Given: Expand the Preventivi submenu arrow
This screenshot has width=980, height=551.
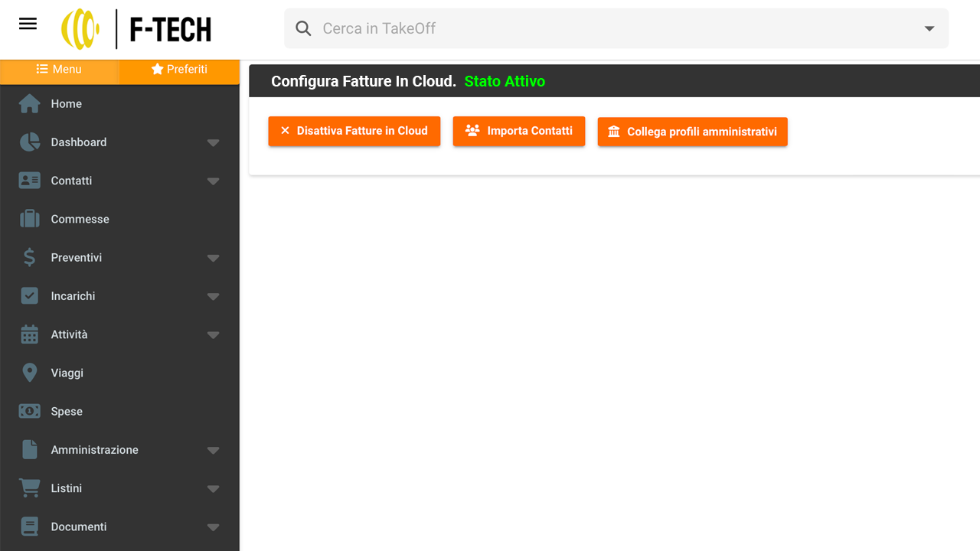Looking at the screenshot, I should (214, 258).
